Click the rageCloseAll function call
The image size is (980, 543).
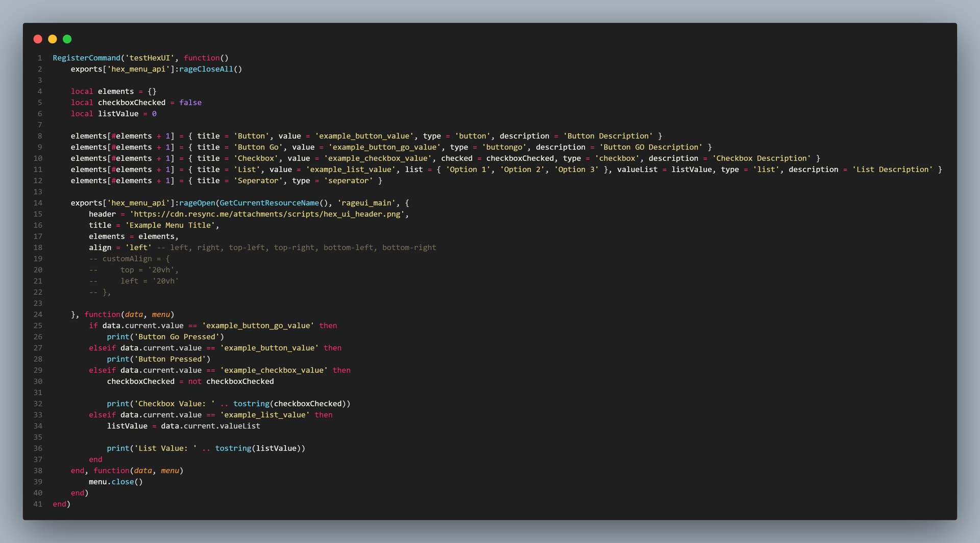tap(206, 69)
